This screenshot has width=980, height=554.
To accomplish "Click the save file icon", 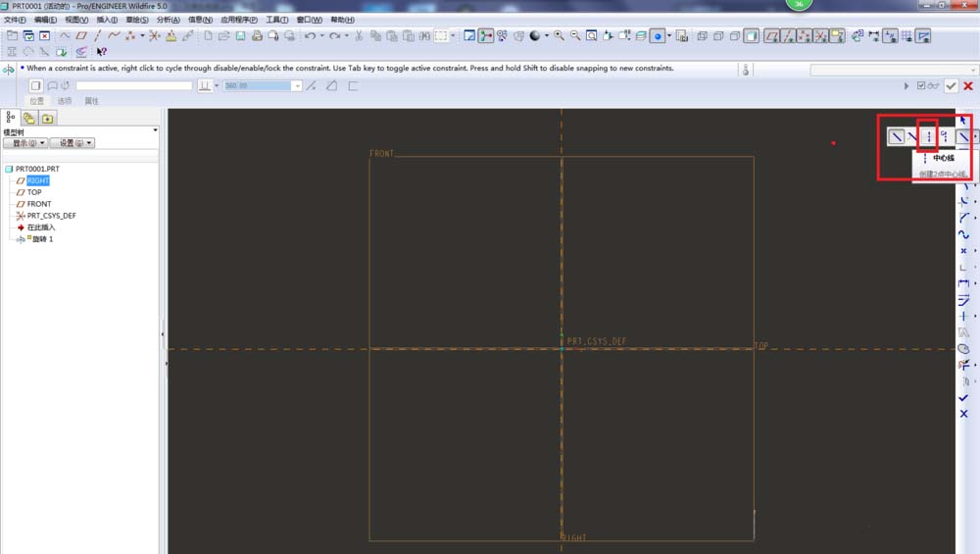I will [240, 36].
